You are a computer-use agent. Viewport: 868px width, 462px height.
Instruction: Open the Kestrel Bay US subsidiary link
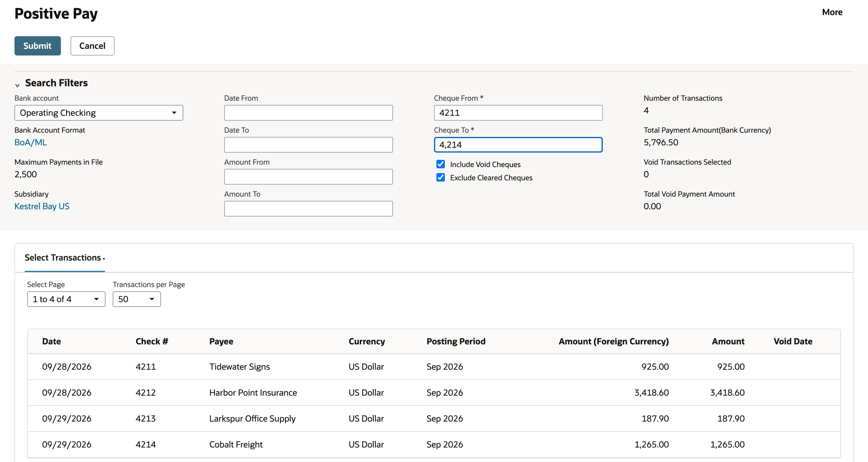tap(42, 206)
